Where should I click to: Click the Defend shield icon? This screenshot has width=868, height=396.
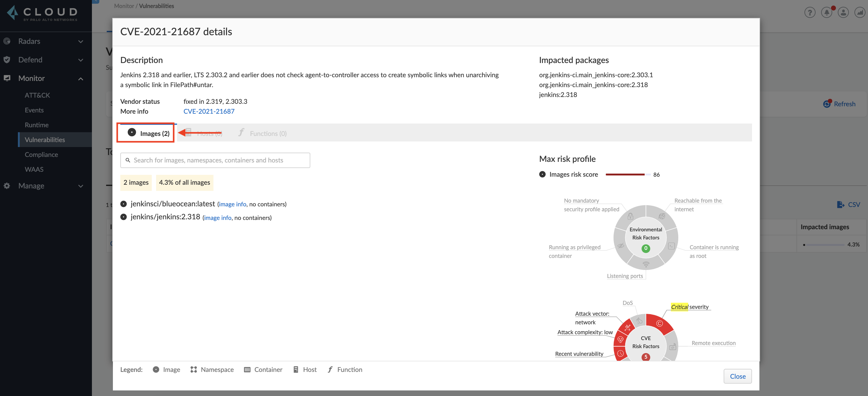coord(7,60)
